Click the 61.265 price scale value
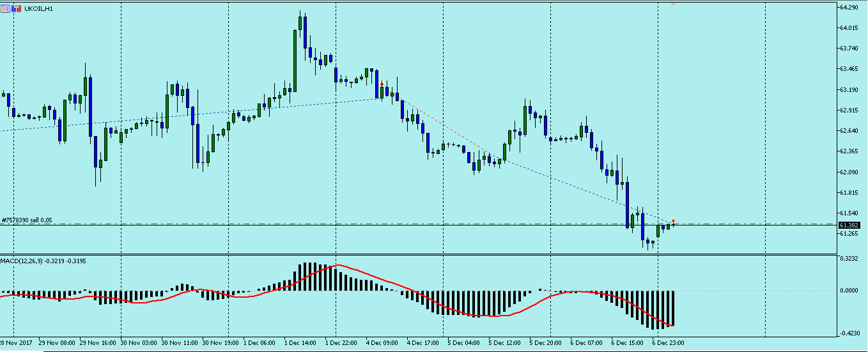 click(849, 233)
